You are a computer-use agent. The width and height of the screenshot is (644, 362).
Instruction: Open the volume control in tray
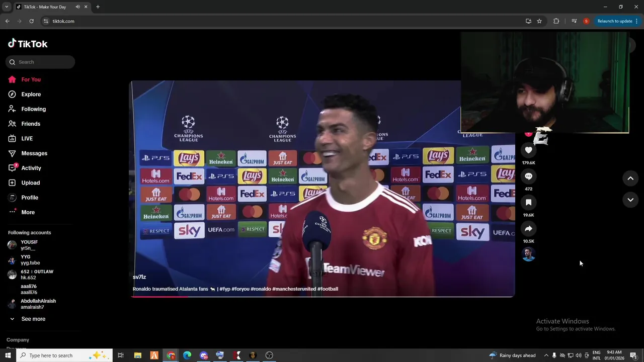click(x=578, y=355)
